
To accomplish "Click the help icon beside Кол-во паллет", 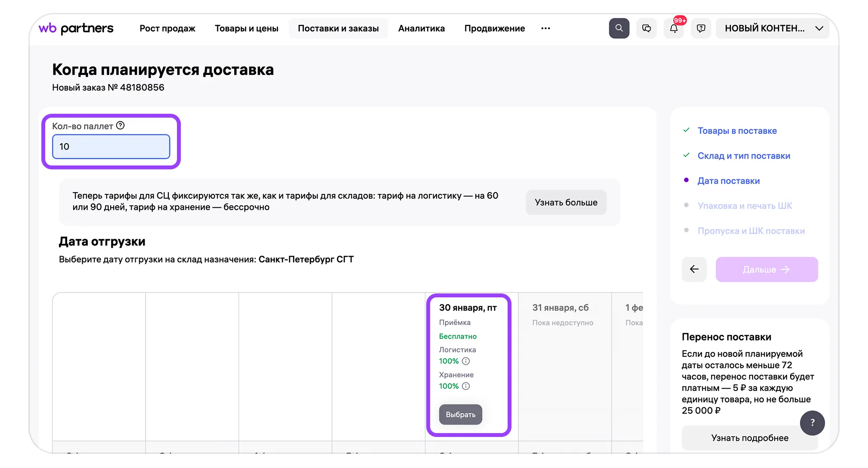I will [x=121, y=125].
